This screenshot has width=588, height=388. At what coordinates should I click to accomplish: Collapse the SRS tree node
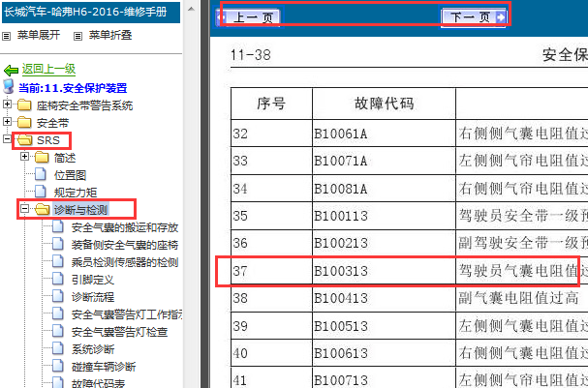pyautogui.click(x=7, y=139)
